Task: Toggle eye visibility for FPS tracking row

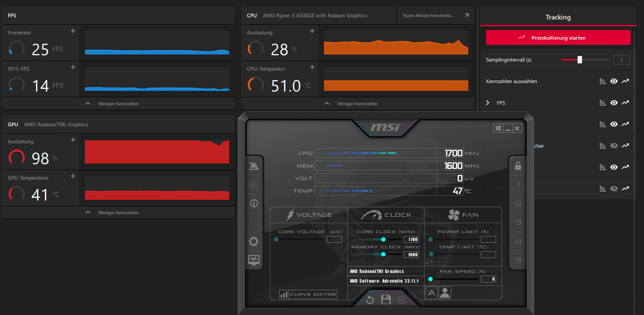Action: pyautogui.click(x=614, y=103)
